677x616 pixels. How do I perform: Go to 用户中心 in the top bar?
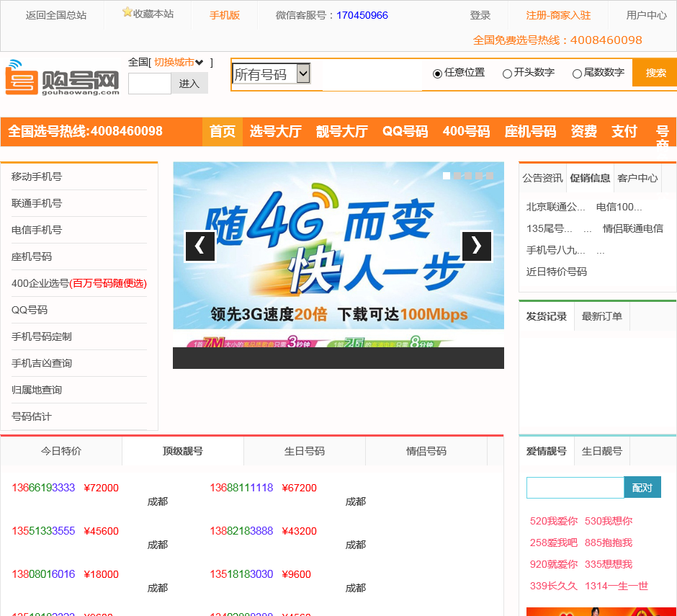pyautogui.click(x=646, y=15)
